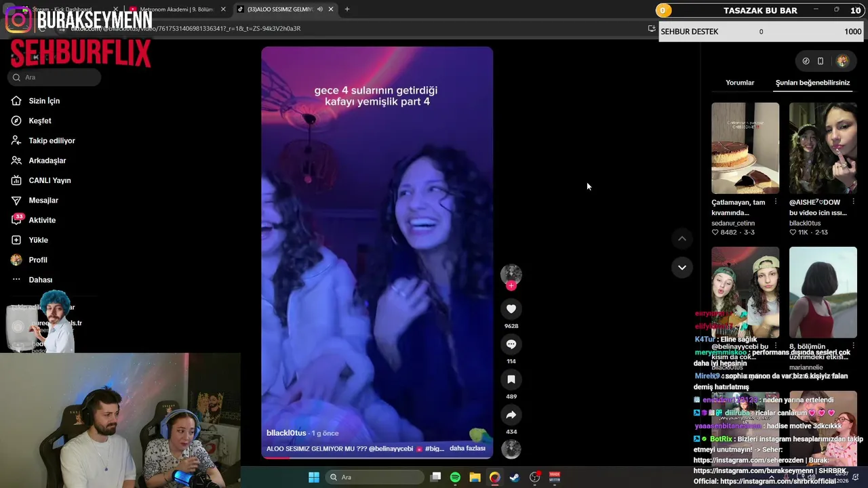Open the two girls with caps thumbnail
The image size is (868, 488).
click(745, 292)
